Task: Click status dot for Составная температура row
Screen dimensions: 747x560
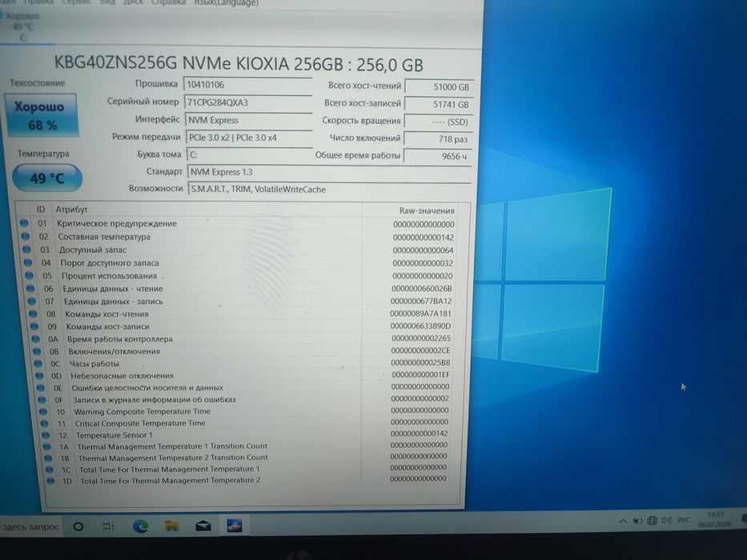Action: (26, 236)
